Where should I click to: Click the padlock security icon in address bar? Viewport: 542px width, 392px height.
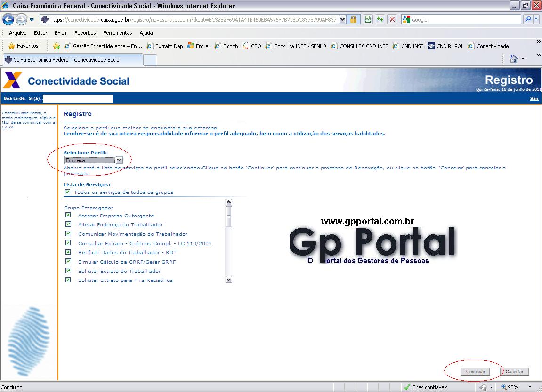pos(355,19)
